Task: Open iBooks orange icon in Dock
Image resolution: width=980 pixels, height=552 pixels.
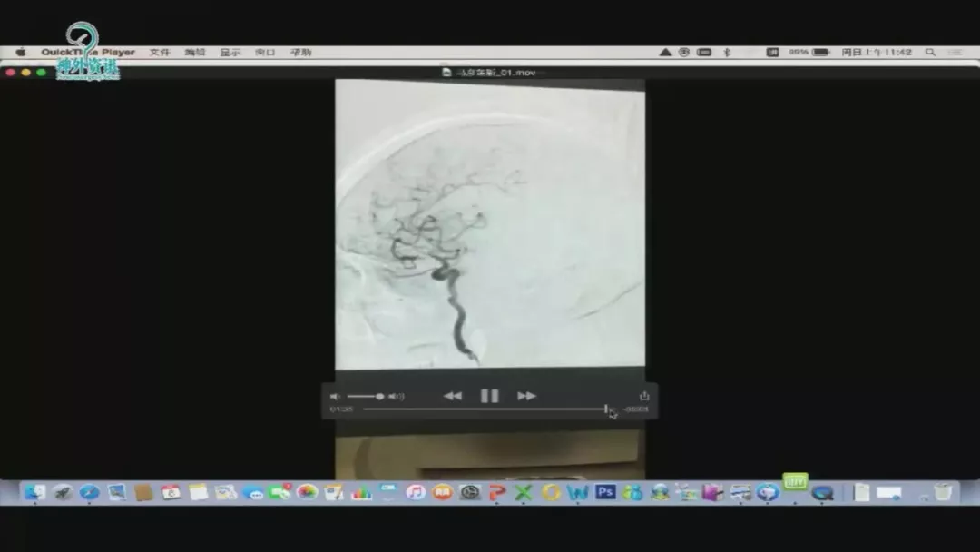Action: tap(443, 493)
